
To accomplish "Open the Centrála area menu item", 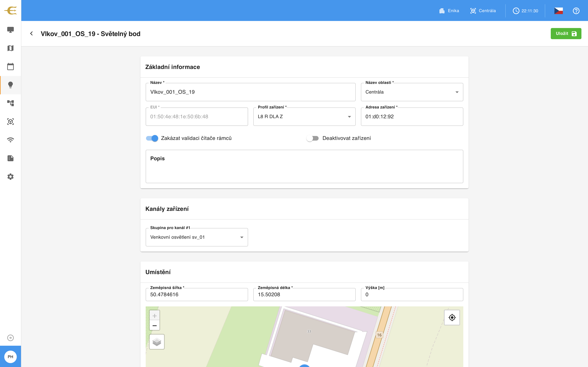I will pos(483,11).
